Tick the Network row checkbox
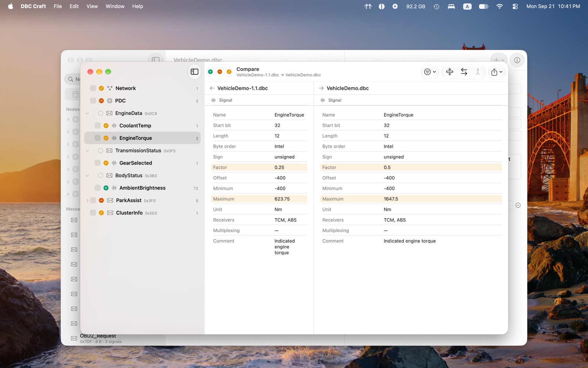Image resolution: width=588 pixels, height=368 pixels. 93,88
